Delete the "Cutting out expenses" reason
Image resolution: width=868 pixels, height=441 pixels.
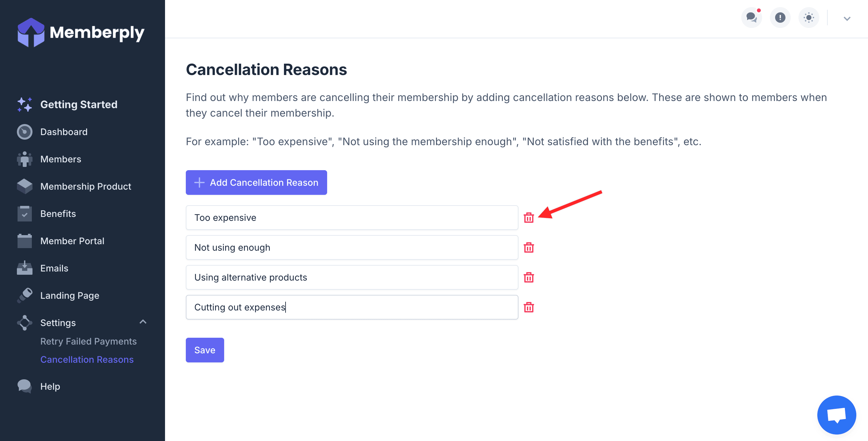(x=528, y=307)
